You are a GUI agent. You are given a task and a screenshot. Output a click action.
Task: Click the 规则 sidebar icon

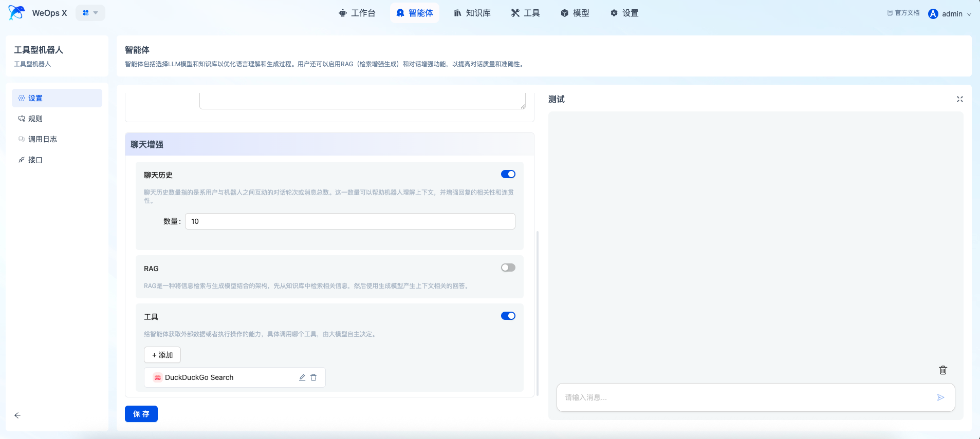pos(22,119)
